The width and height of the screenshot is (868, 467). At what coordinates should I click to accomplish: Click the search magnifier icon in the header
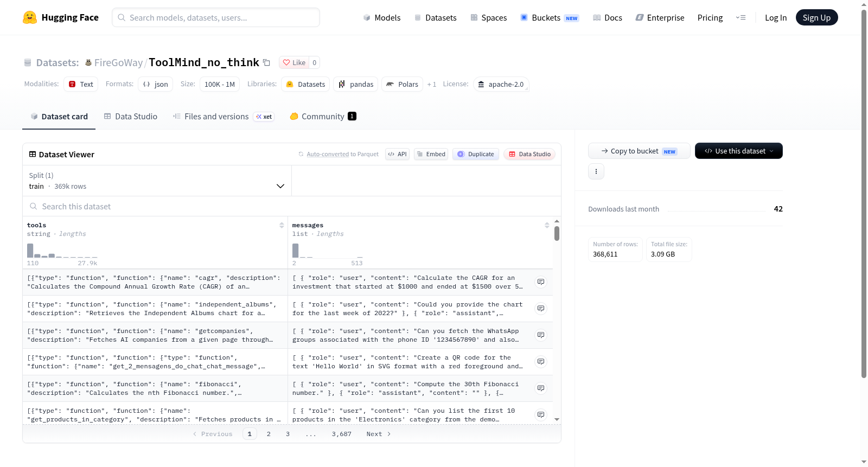click(122, 17)
